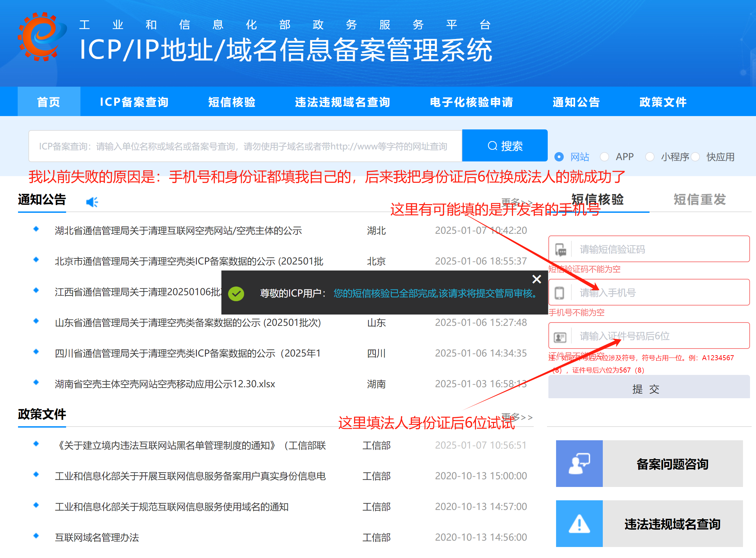Open 湖北省通信管理局 空壳网站 notice link

(x=178, y=231)
